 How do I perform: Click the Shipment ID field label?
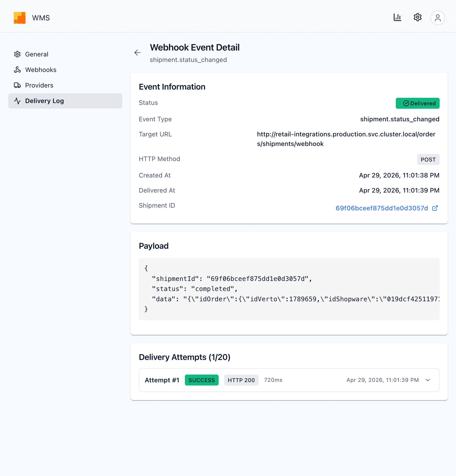coord(157,206)
